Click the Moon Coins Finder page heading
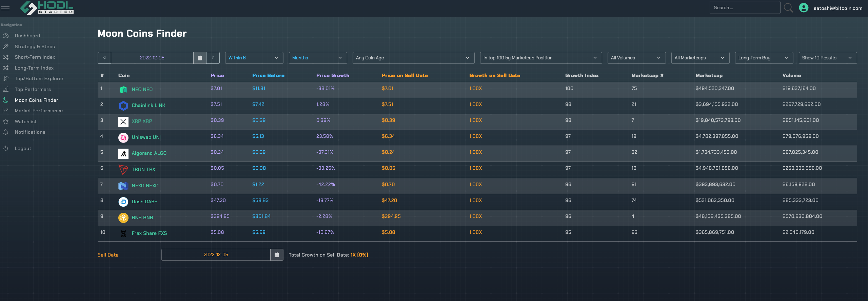868x301 pixels. 142,33
